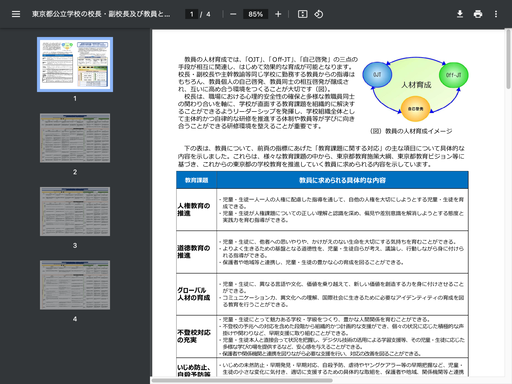Open the more actions three-dot menu
The width and height of the screenshot is (512, 384).
[496, 14]
